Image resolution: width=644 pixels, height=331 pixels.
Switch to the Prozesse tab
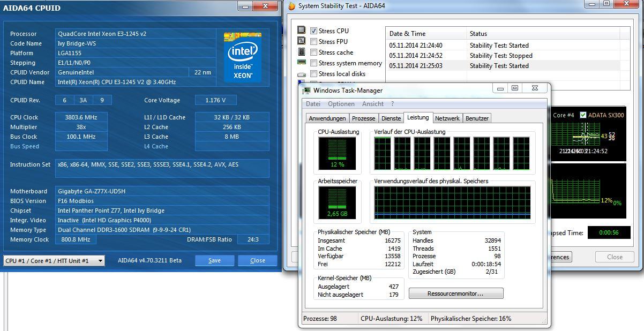[x=364, y=118]
